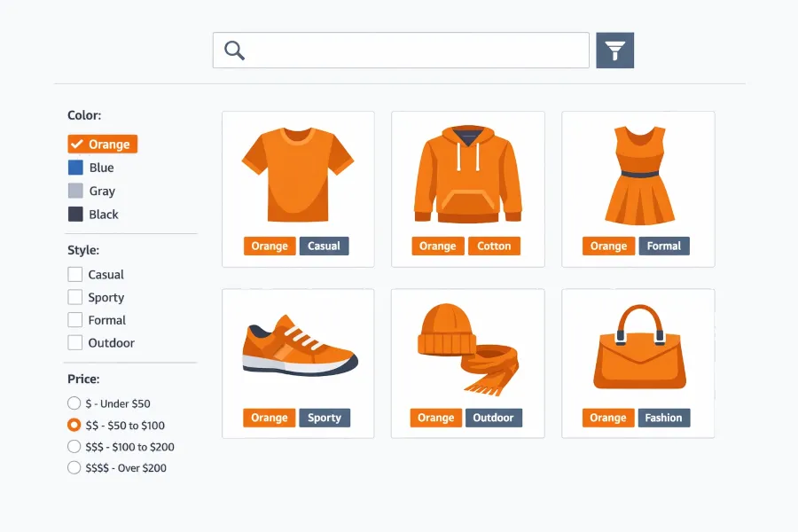
Task: Click the Sporty tag on the sneaker card
Action: (325, 418)
